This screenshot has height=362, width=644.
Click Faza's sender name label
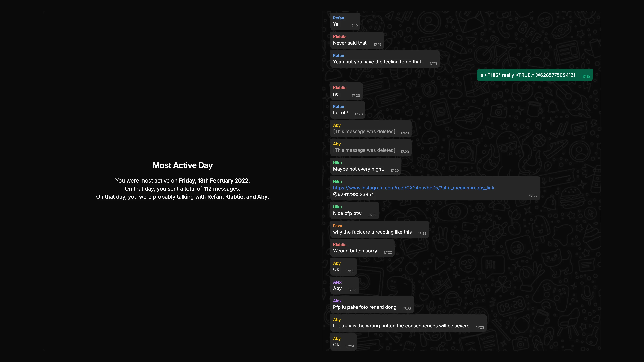337,226
